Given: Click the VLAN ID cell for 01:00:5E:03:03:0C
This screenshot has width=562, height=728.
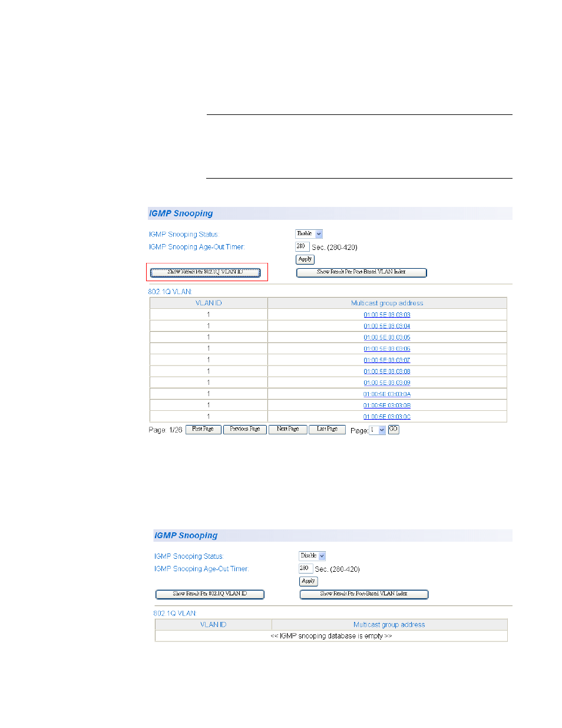Looking at the screenshot, I should click(209, 417).
